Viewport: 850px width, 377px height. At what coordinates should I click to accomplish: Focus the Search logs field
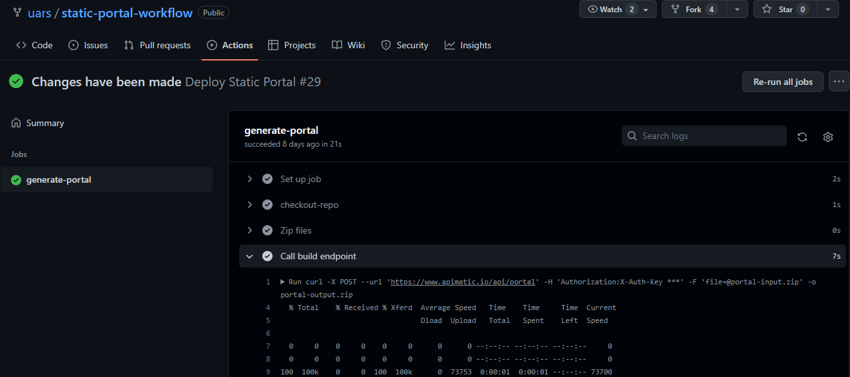(704, 136)
